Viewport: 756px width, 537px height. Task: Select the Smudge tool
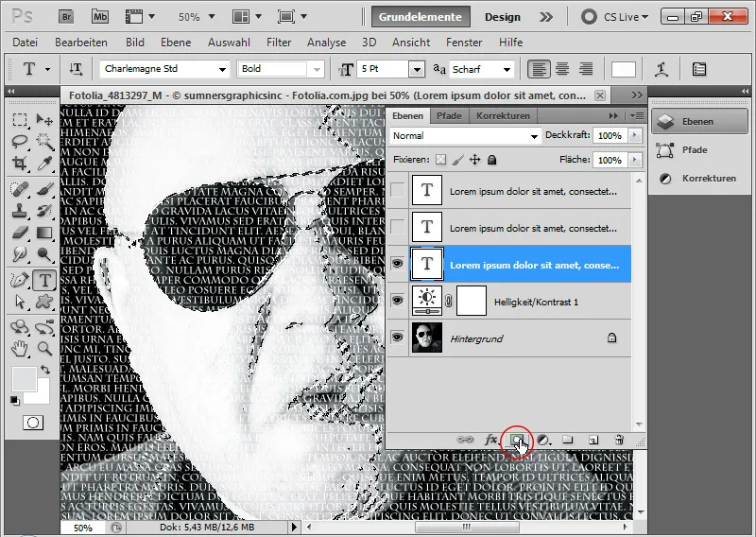20,254
